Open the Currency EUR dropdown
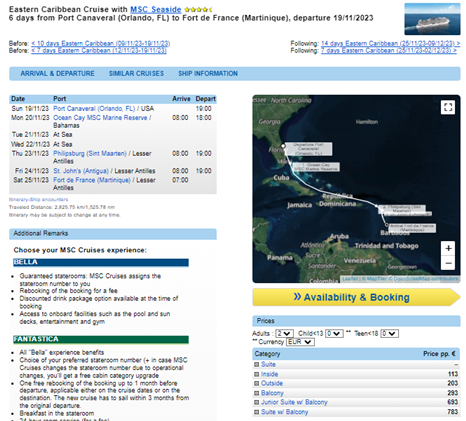Viewport: 466px width, 421px height. 300,342
